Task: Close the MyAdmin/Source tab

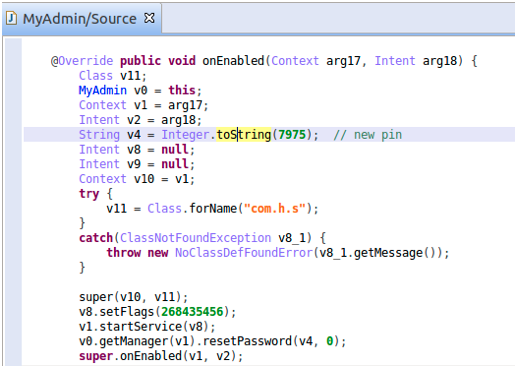Action: tap(149, 18)
